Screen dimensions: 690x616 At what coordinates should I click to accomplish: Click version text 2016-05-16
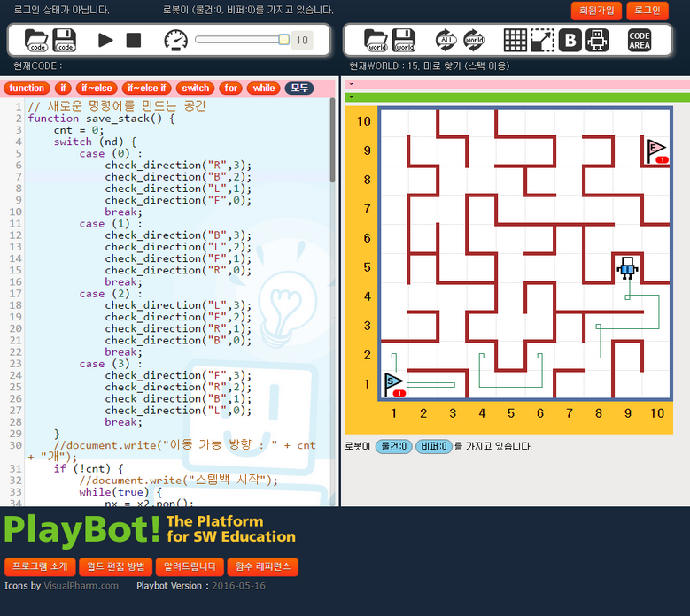(x=238, y=586)
